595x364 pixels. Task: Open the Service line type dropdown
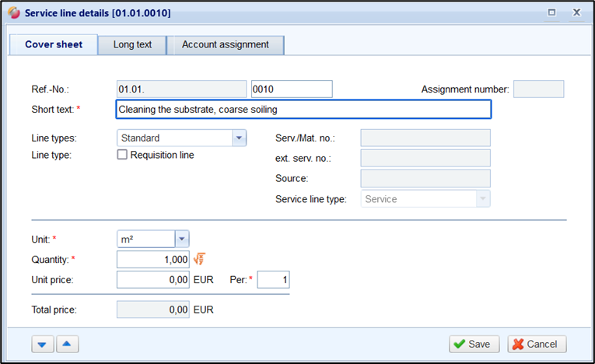[483, 199]
